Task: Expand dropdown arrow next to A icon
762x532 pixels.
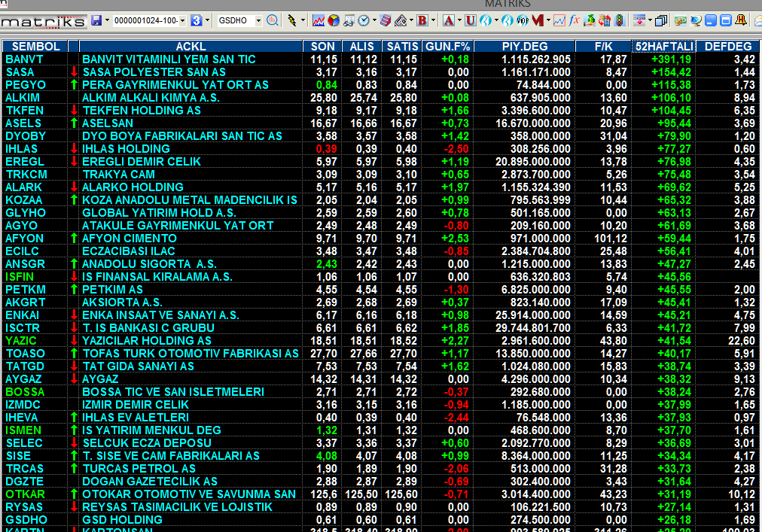Action: 459,20
